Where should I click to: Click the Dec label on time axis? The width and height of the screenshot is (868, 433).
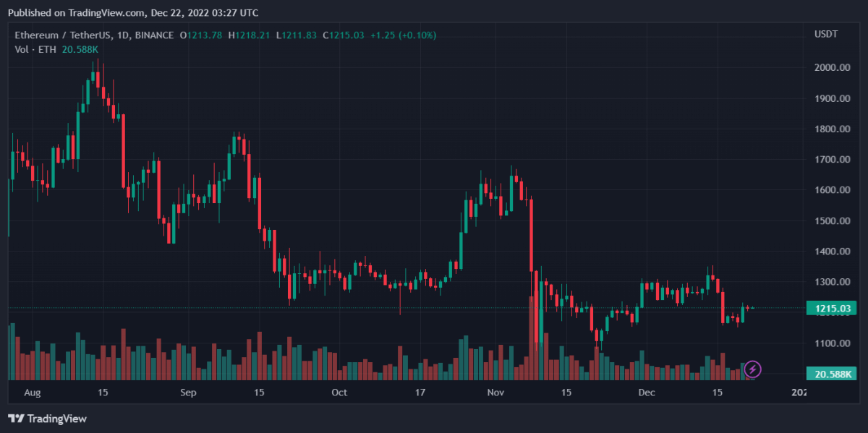pyautogui.click(x=647, y=393)
